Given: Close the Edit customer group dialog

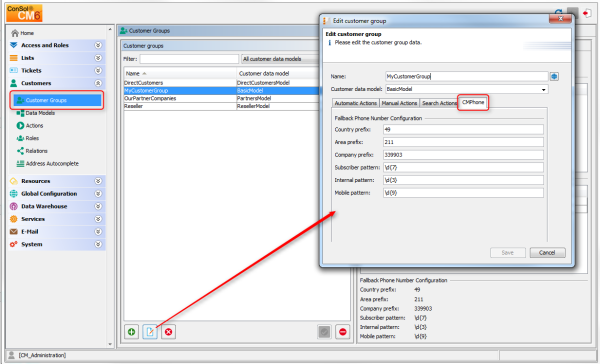Looking at the screenshot, I should click(x=560, y=19).
